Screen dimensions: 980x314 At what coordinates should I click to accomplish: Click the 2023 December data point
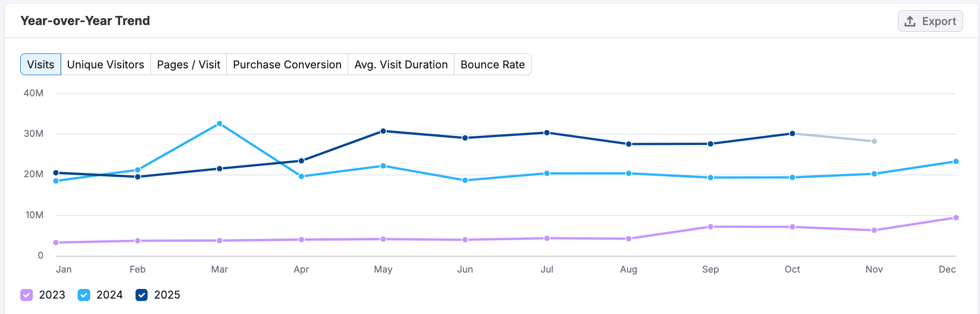click(956, 218)
